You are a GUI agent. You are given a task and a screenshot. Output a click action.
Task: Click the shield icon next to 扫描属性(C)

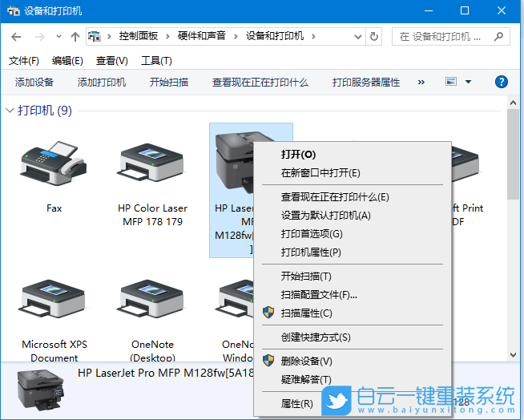click(268, 313)
